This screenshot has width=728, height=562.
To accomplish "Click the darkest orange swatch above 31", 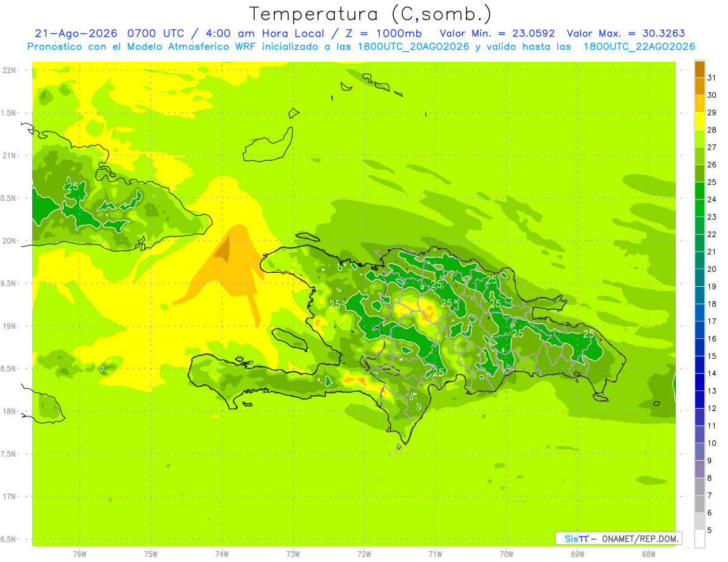I will (x=699, y=69).
